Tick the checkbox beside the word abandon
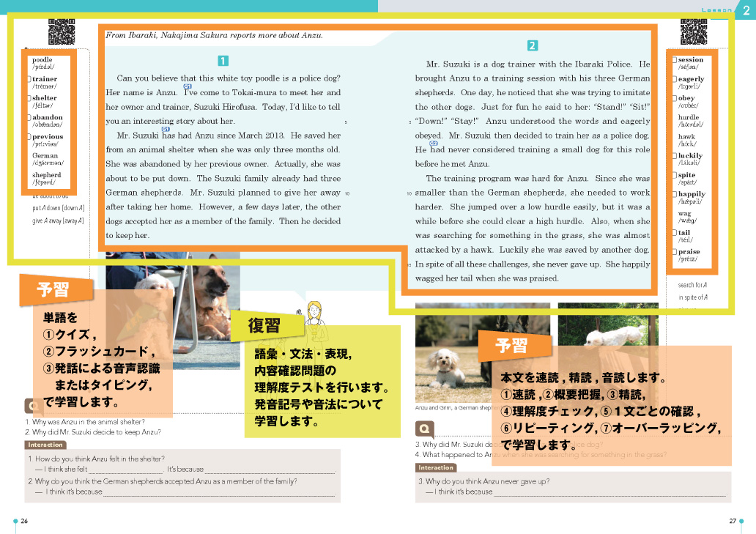This screenshot has width=756, height=534. pyautogui.click(x=29, y=116)
